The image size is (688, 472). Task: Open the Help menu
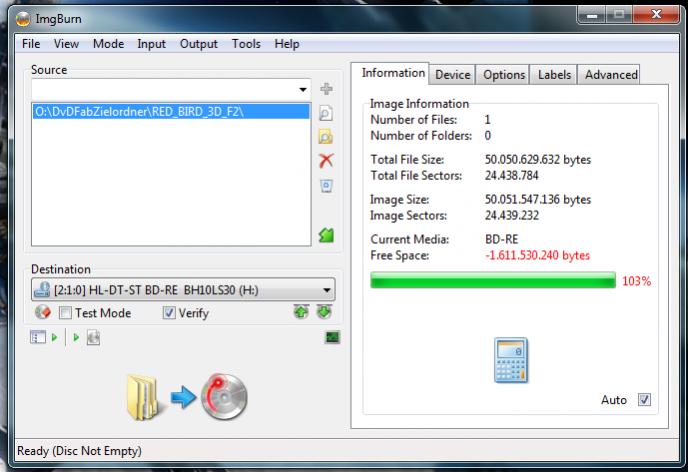[287, 44]
